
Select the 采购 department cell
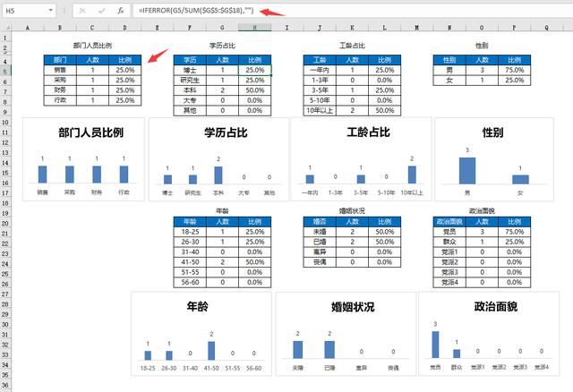(x=60, y=80)
